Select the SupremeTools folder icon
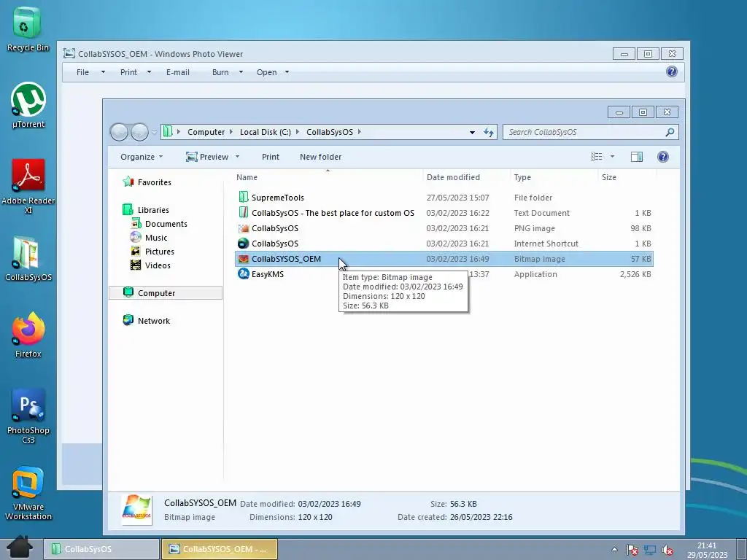The width and height of the screenshot is (747, 560). (x=244, y=197)
